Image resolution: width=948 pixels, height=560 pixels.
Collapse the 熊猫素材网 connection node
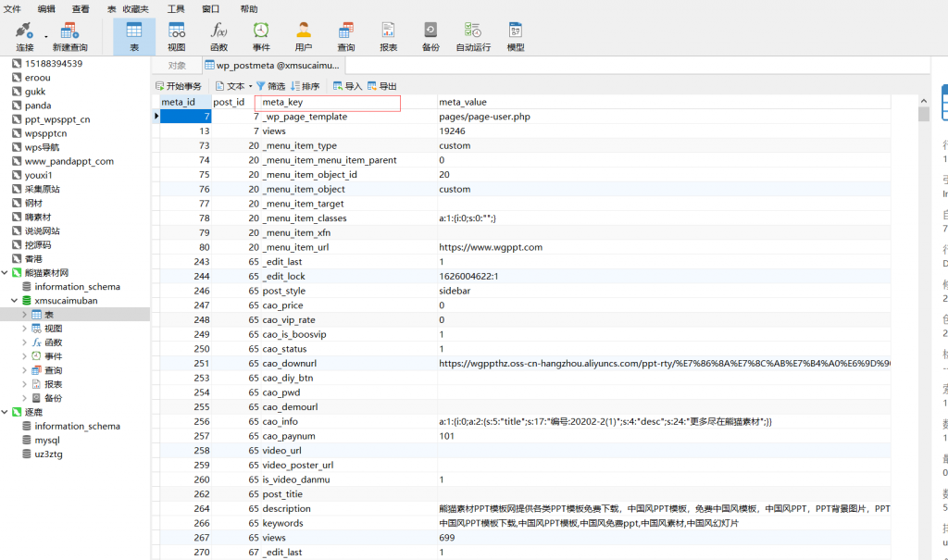click(6, 273)
